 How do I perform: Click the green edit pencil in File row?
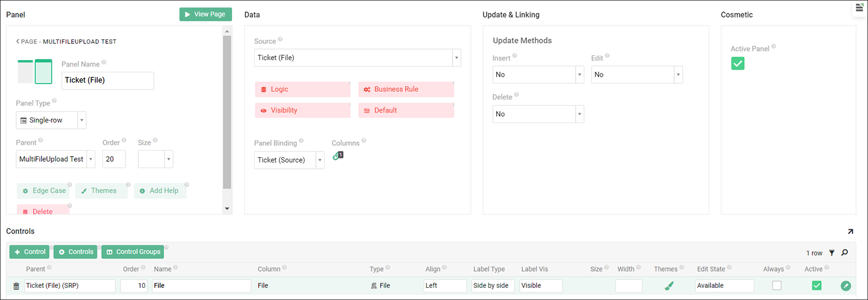(846, 286)
